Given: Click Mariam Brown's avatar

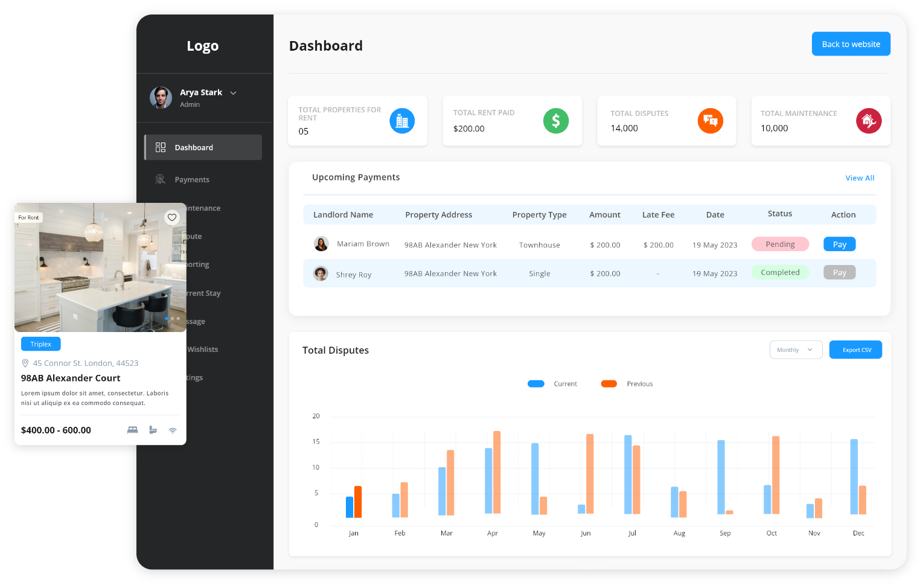Looking at the screenshot, I should coord(321,244).
